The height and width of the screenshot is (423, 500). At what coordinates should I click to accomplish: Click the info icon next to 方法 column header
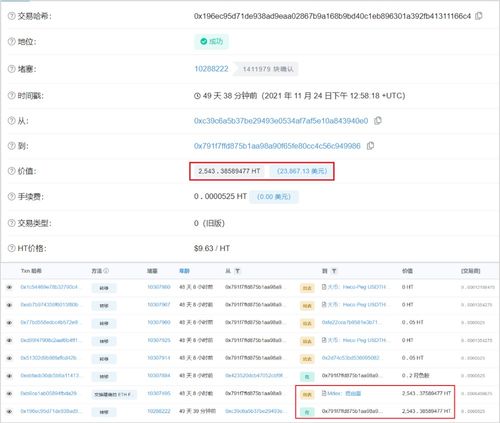[x=106, y=271]
